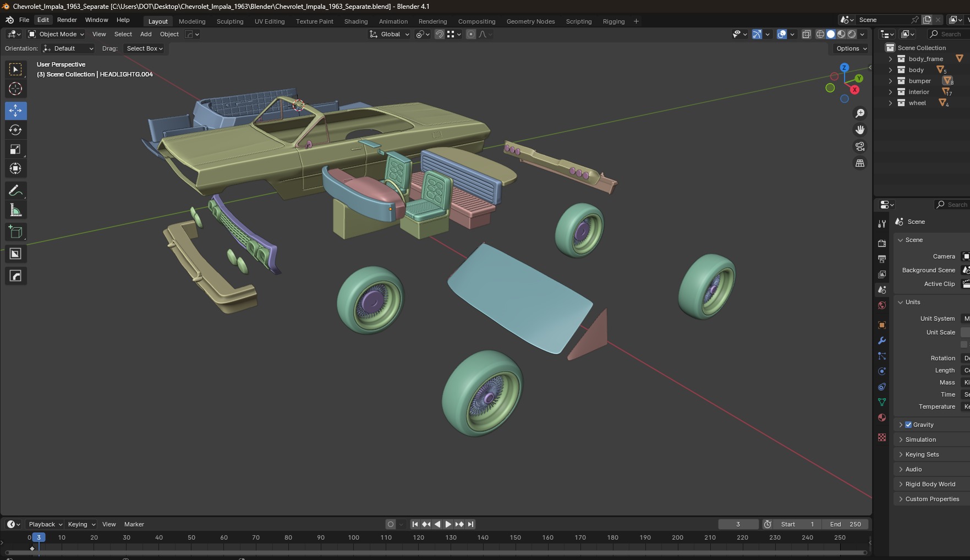Image resolution: width=970 pixels, height=560 pixels.
Task: Open the Texture properties tab
Action: coord(882,437)
